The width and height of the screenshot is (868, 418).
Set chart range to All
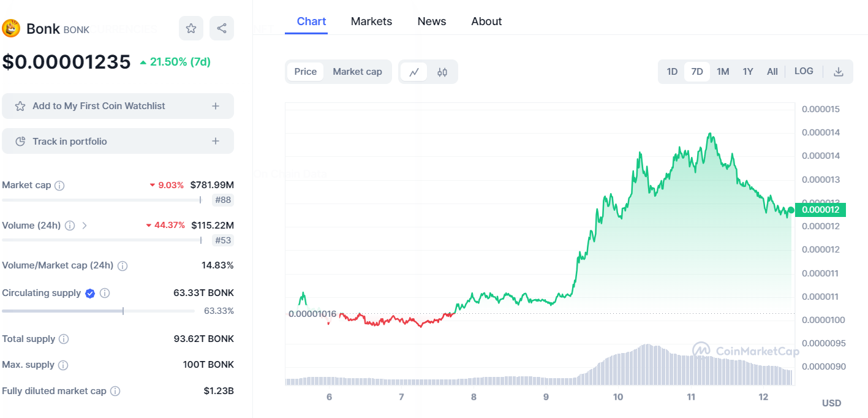coord(772,72)
